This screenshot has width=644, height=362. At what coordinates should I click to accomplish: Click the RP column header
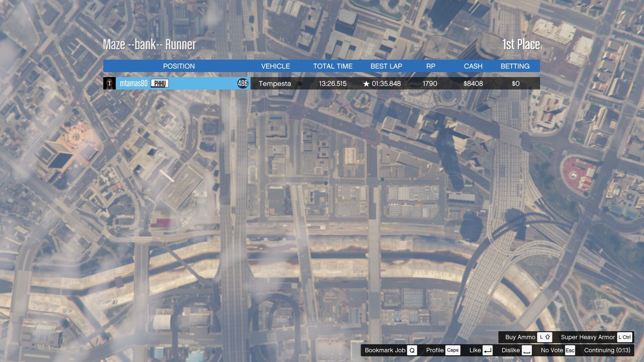click(x=431, y=66)
